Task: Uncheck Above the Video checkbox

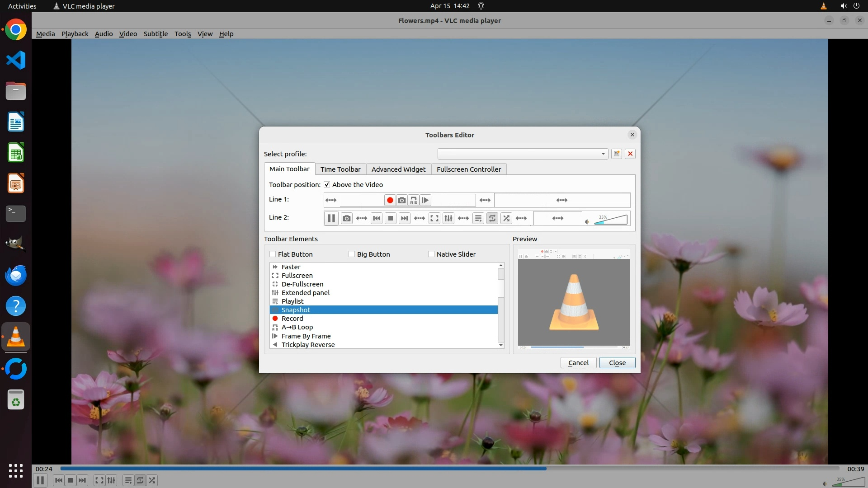Action: 327,185
